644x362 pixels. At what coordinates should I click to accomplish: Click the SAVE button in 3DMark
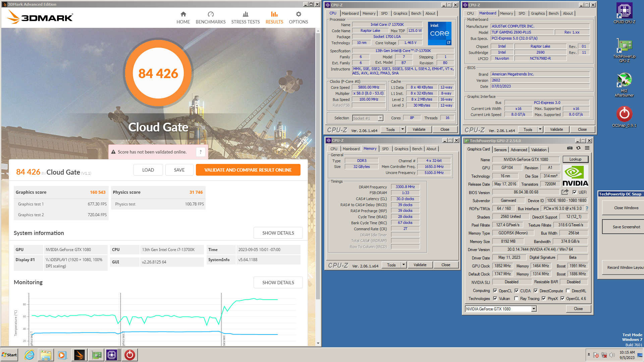pyautogui.click(x=179, y=170)
